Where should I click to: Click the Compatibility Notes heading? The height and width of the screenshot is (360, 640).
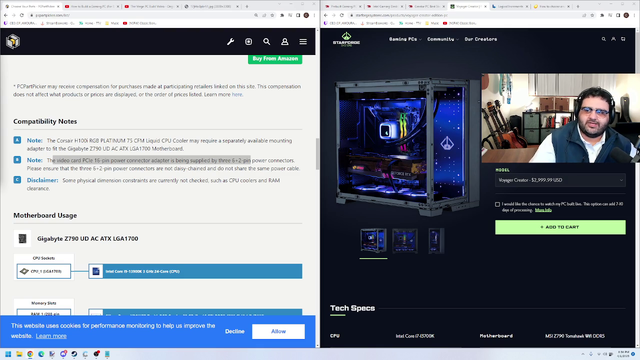(x=45, y=121)
